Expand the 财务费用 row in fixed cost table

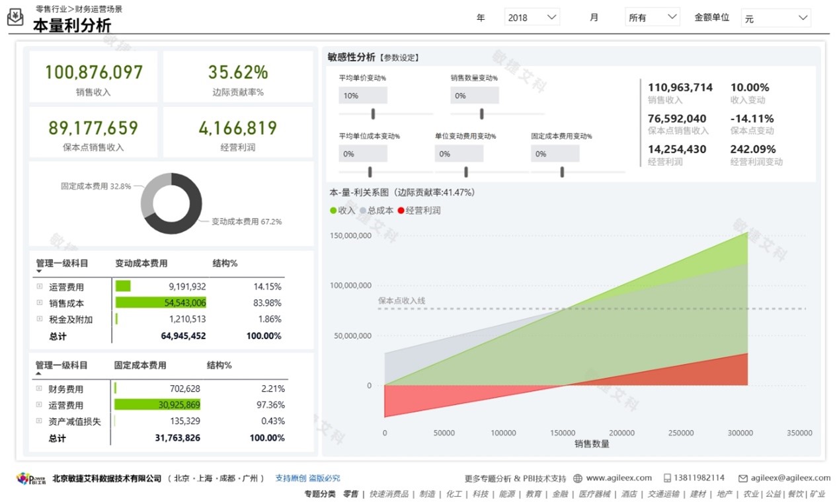[x=40, y=388]
